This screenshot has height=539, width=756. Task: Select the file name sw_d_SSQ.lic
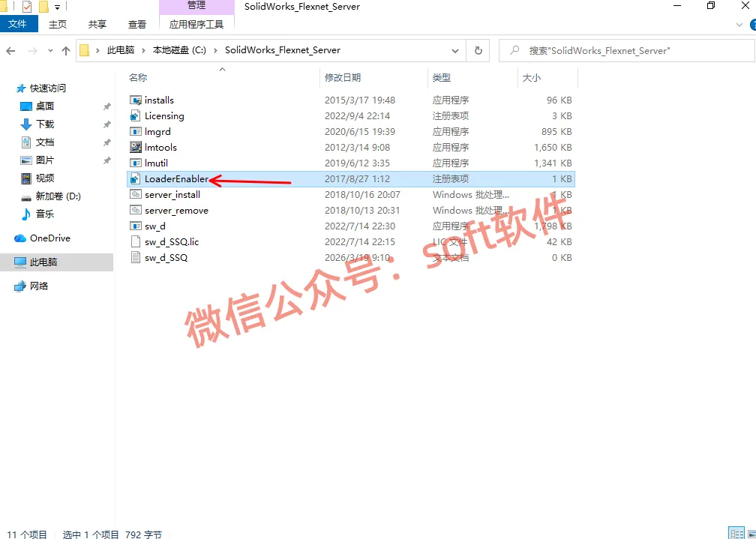[x=172, y=242]
